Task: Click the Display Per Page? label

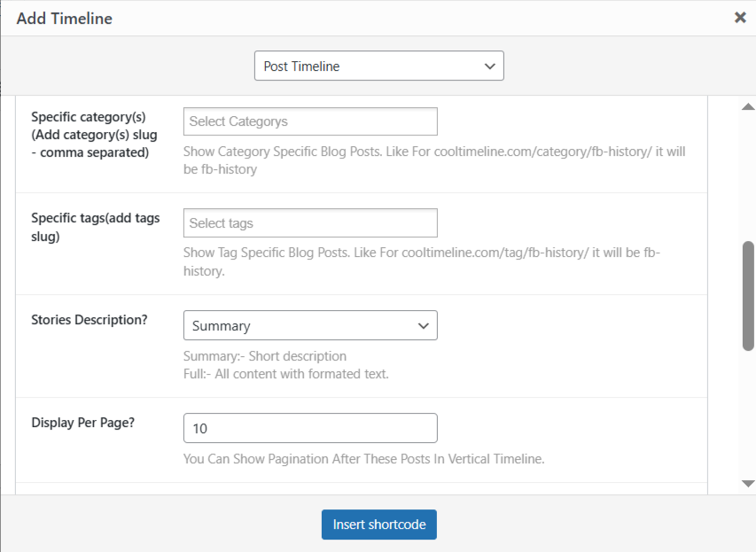Action: tap(83, 423)
